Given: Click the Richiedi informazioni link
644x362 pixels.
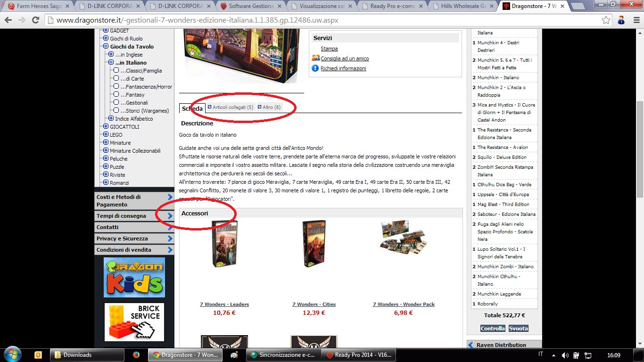Looking at the screenshot, I should 343,68.
